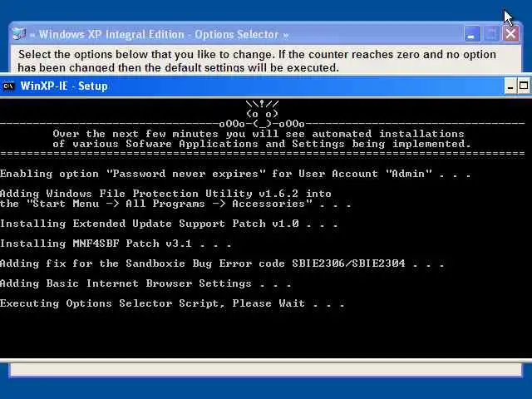Image resolution: width=532 pixels, height=399 pixels.
Task: Click the WinXP-IE Setup console icon
Action: [x=8, y=86]
